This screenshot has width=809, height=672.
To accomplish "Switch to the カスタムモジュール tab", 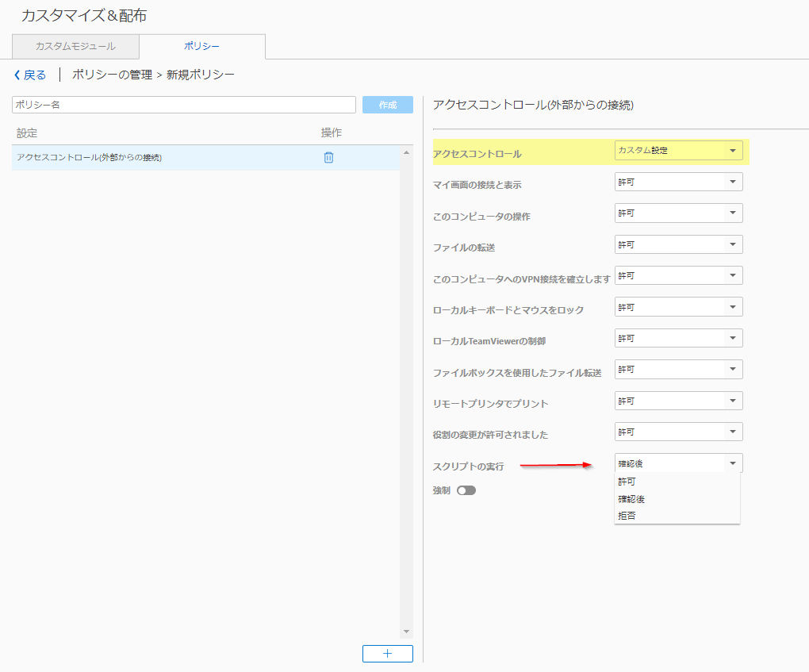I will [75, 47].
